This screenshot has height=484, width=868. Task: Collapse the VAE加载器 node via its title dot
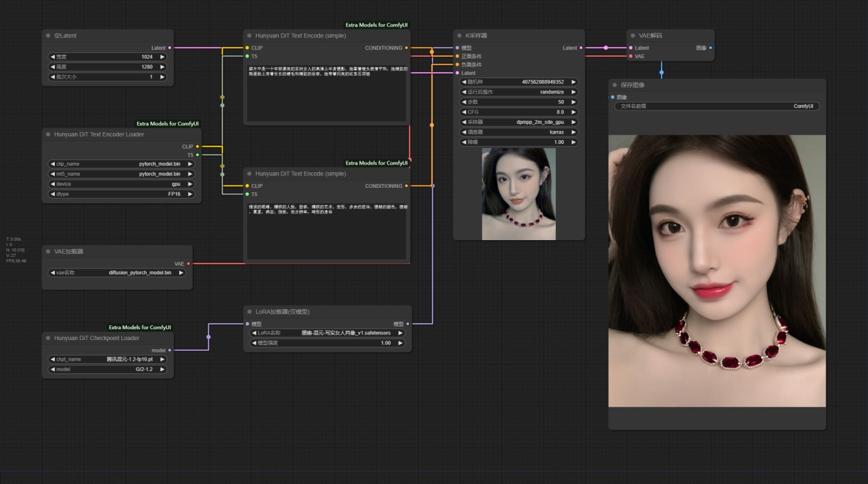click(x=48, y=251)
